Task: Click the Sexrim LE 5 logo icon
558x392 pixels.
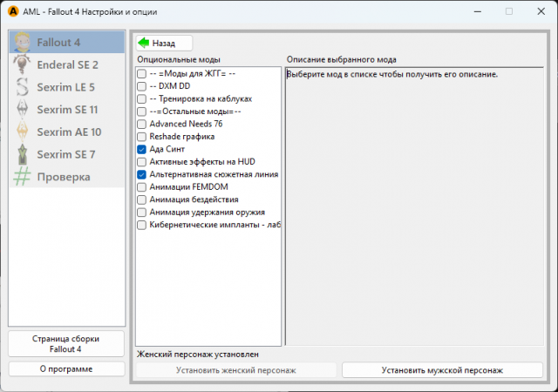Action: coord(24,87)
